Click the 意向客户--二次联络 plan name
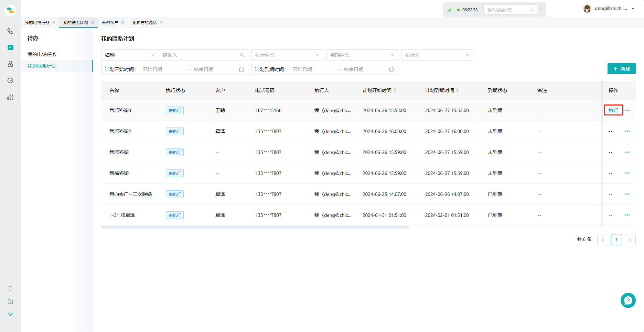Screen dimensions: 644x332 click(x=131, y=194)
